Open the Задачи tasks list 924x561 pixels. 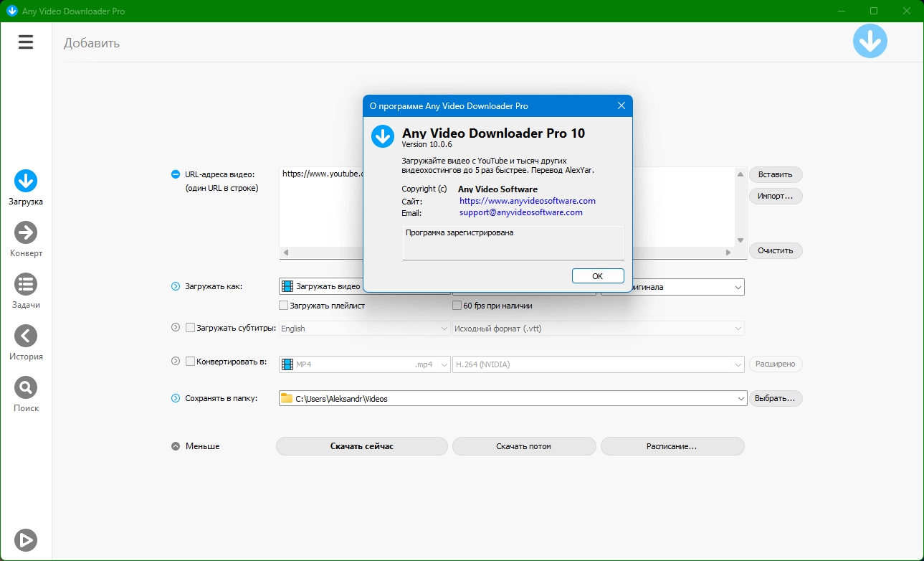[x=26, y=291]
